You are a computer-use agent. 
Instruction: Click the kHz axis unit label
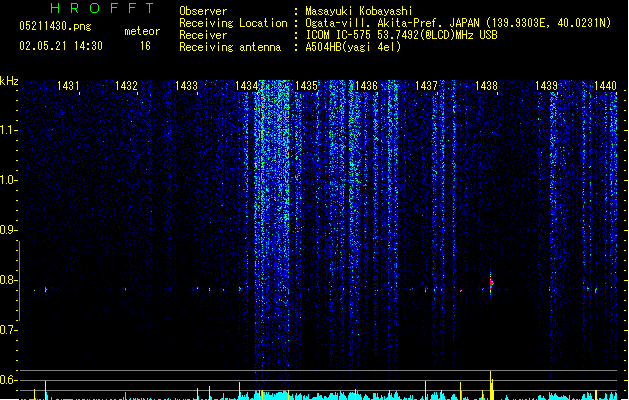[x=9, y=81]
